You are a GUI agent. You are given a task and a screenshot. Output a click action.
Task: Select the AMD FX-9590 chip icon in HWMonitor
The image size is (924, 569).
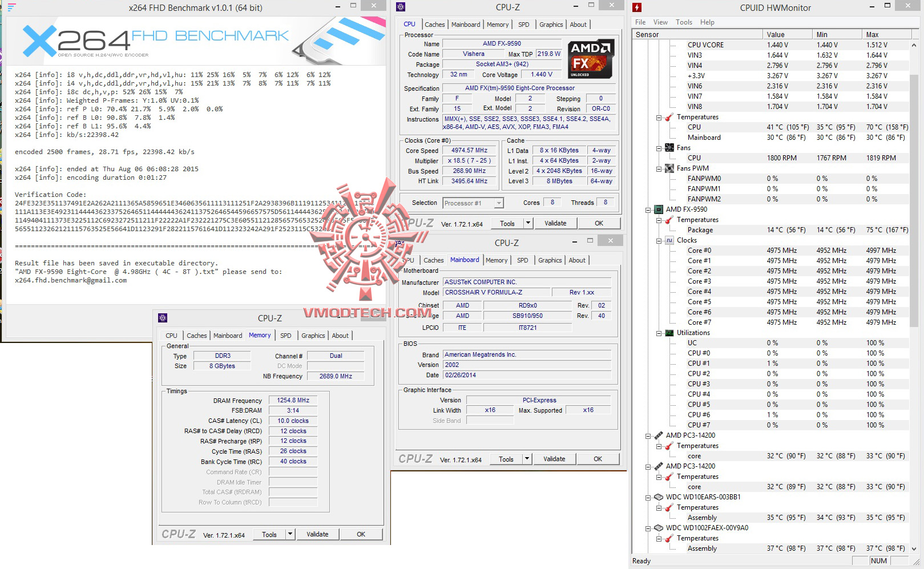point(659,209)
